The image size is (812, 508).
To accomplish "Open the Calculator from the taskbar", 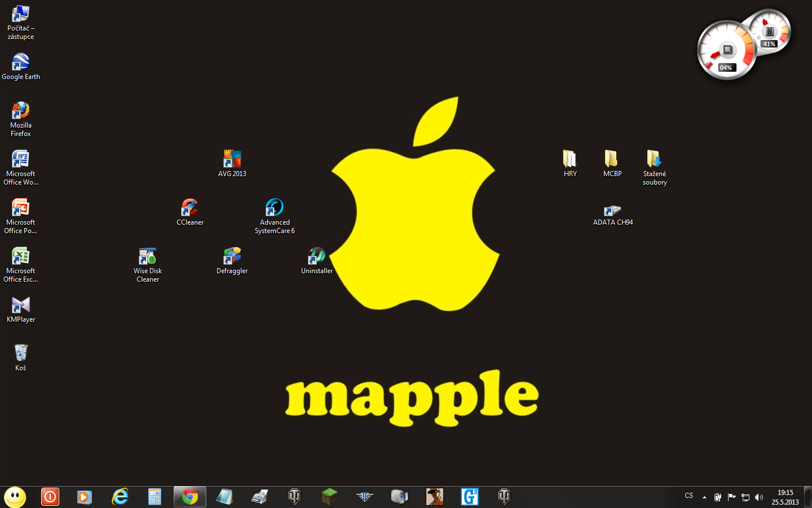I will (x=155, y=497).
